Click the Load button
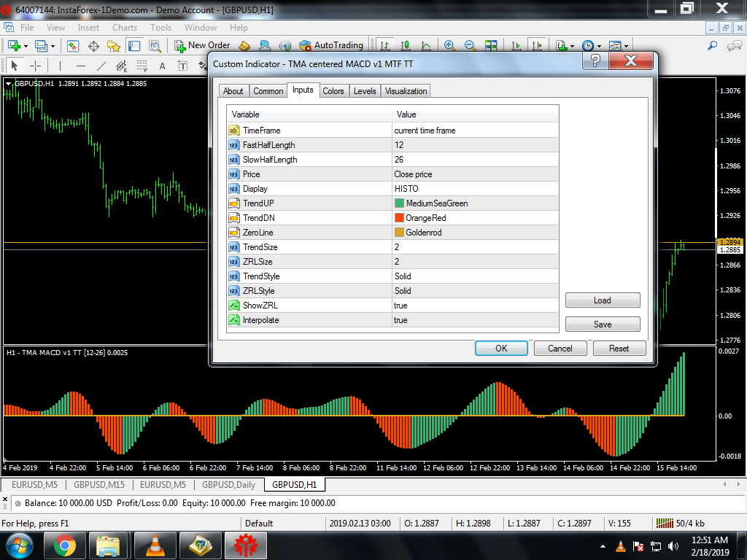 602,300
